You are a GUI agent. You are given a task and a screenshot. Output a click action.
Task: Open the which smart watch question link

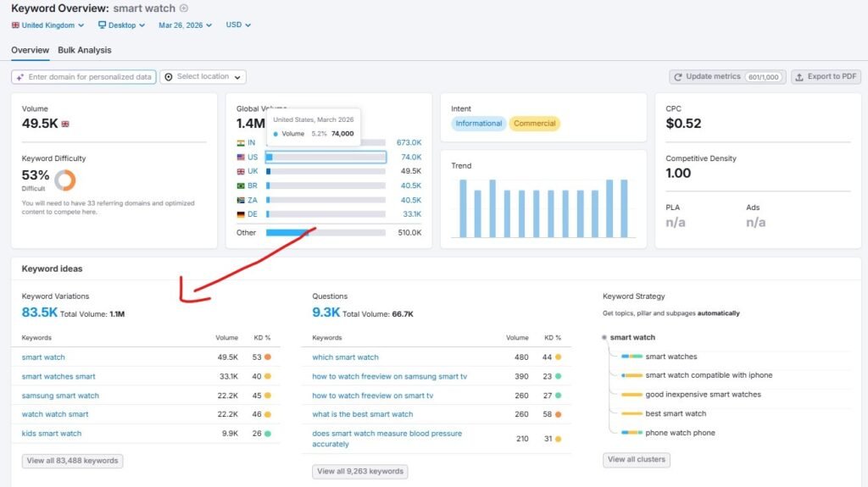tap(346, 357)
